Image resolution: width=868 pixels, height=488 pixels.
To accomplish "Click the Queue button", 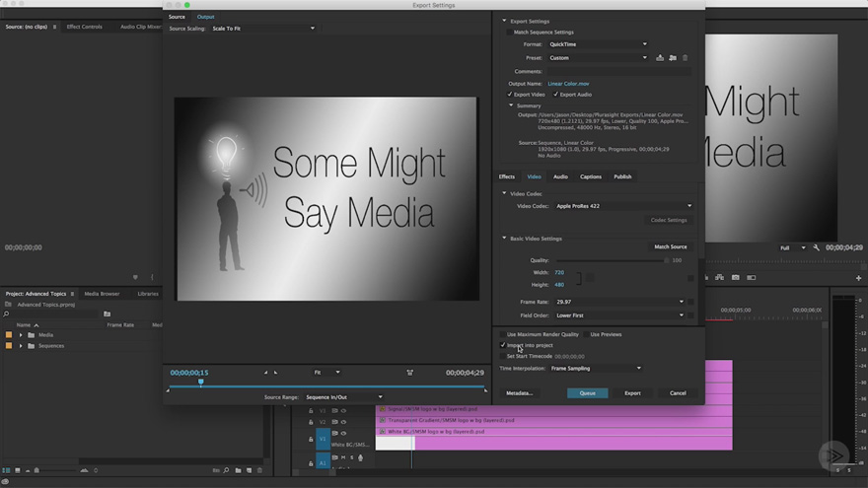I will pos(587,392).
